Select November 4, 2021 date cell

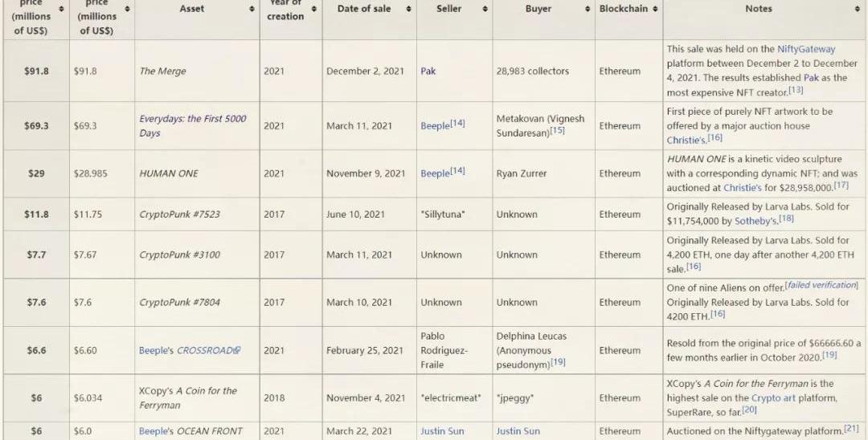click(x=369, y=398)
